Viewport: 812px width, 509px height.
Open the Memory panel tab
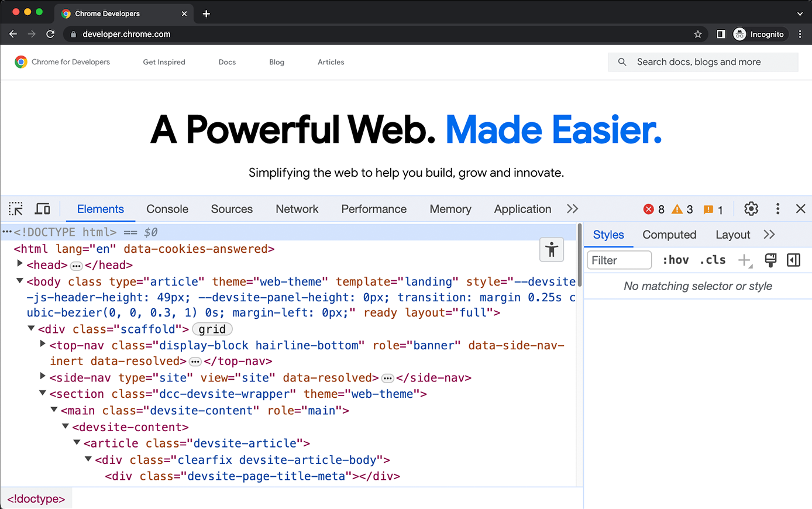pyautogui.click(x=450, y=209)
